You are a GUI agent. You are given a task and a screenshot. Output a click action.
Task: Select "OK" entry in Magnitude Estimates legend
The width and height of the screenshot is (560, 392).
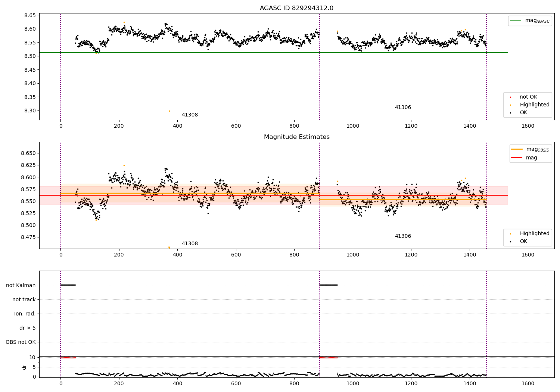coord(523,242)
